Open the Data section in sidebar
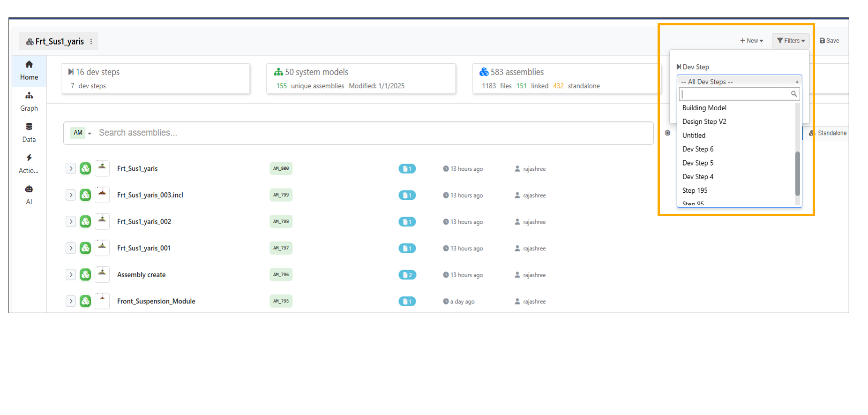The image size is (868, 415). 29,132
